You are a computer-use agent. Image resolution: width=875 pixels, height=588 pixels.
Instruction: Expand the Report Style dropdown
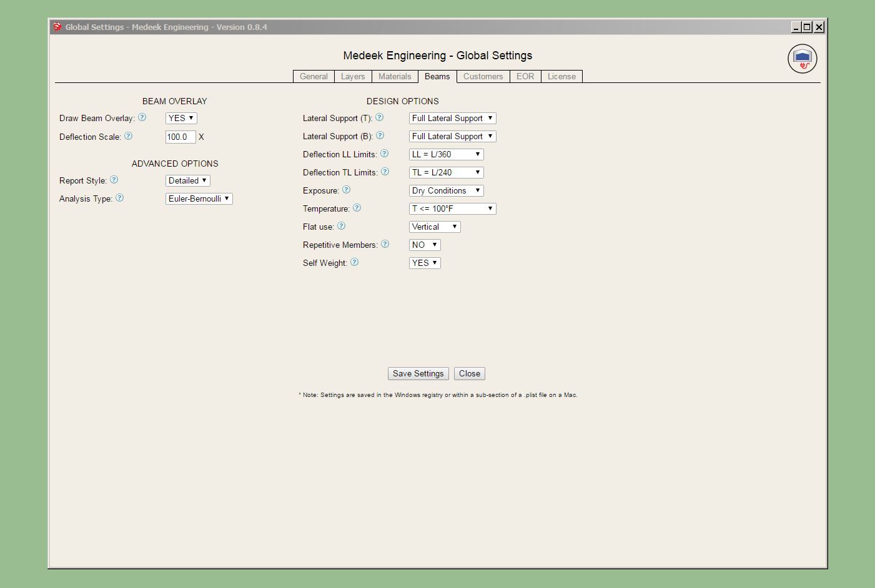pyautogui.click(x=187, y=180)
